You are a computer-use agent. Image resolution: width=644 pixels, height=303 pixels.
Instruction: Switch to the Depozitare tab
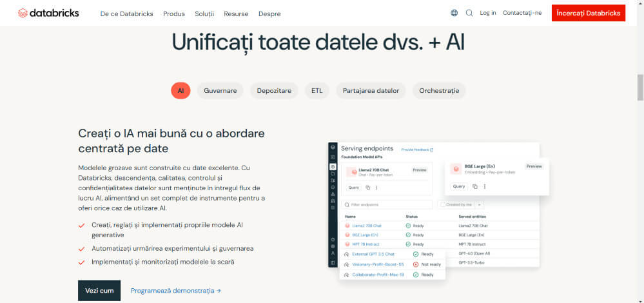pyautogui.click(x=275, y=91)
